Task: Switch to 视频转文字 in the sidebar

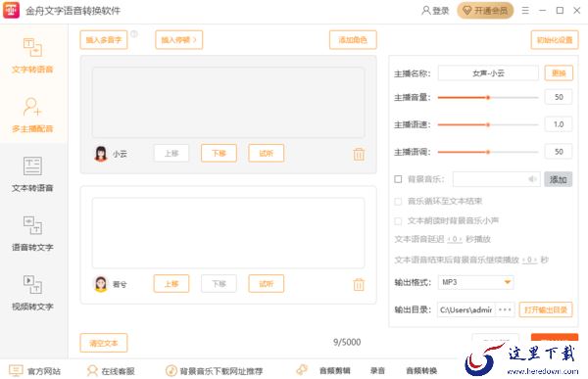Action: pyautogui.click(x=32, y=293)
